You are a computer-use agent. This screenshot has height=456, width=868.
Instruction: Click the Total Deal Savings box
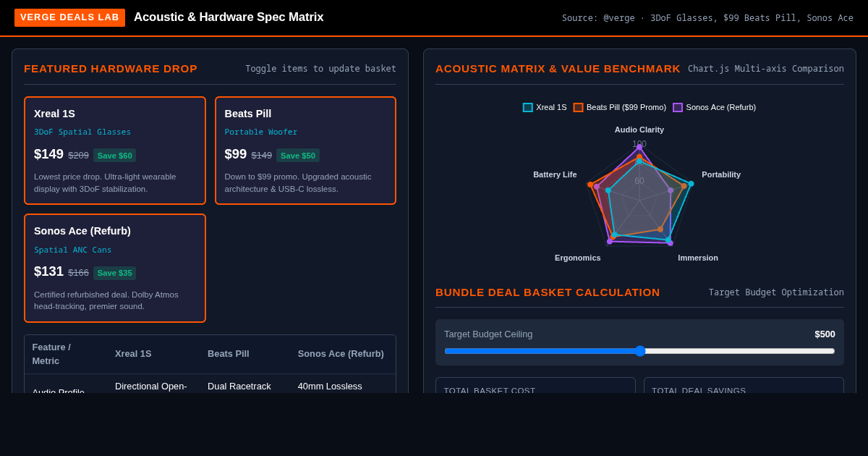point(744,385)
